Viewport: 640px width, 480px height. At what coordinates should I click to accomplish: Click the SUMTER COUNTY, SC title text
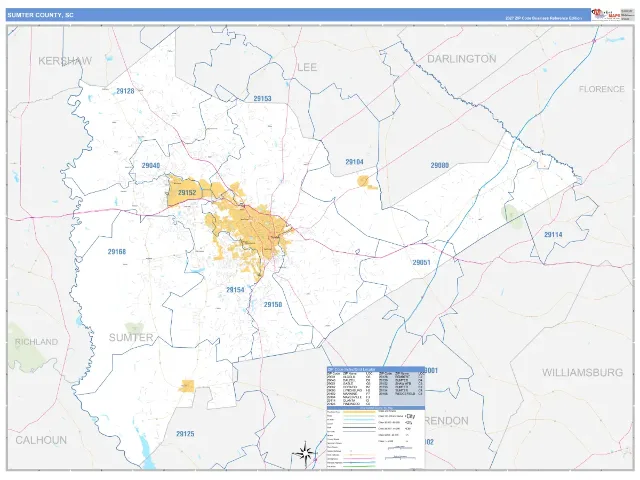click(x=40, y=15)
